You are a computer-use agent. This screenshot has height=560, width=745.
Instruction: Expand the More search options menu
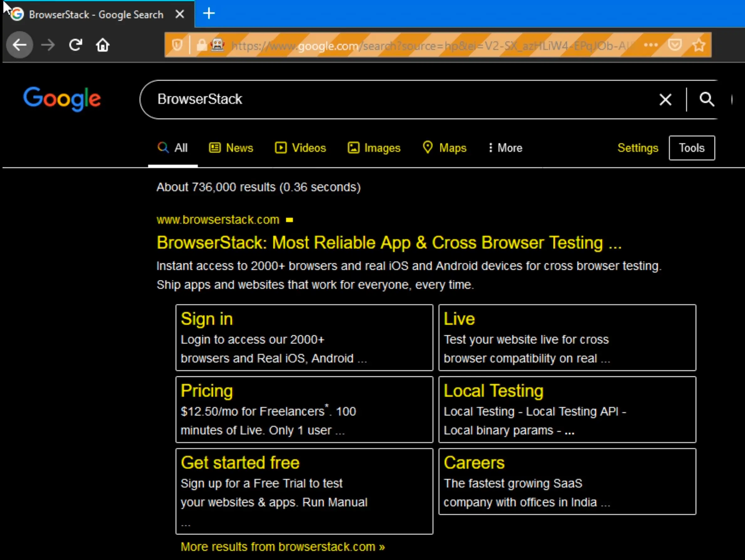pyautogui.click(x=505, y=148)
